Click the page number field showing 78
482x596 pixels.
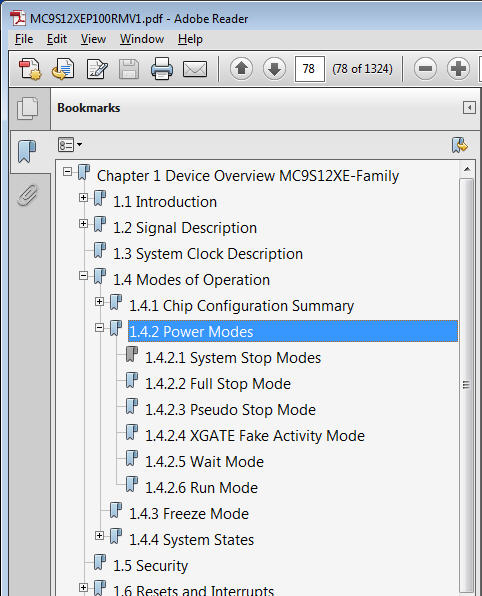(x=309, y=69)
